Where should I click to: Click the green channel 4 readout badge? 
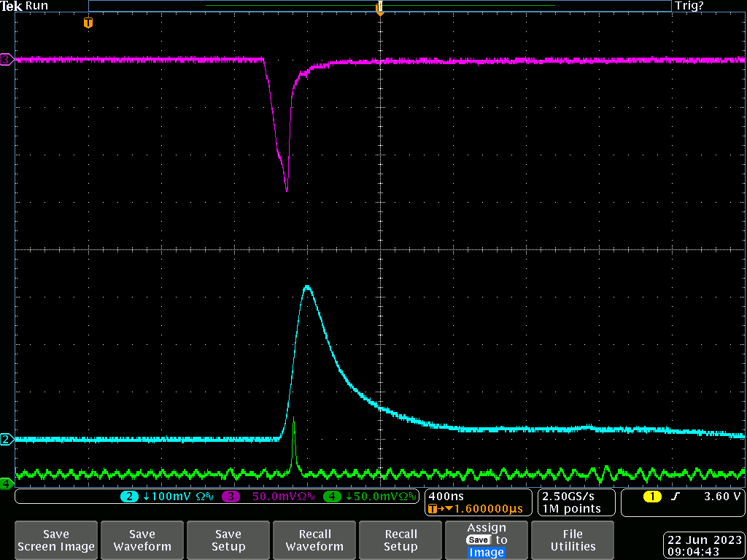point(332,497)
